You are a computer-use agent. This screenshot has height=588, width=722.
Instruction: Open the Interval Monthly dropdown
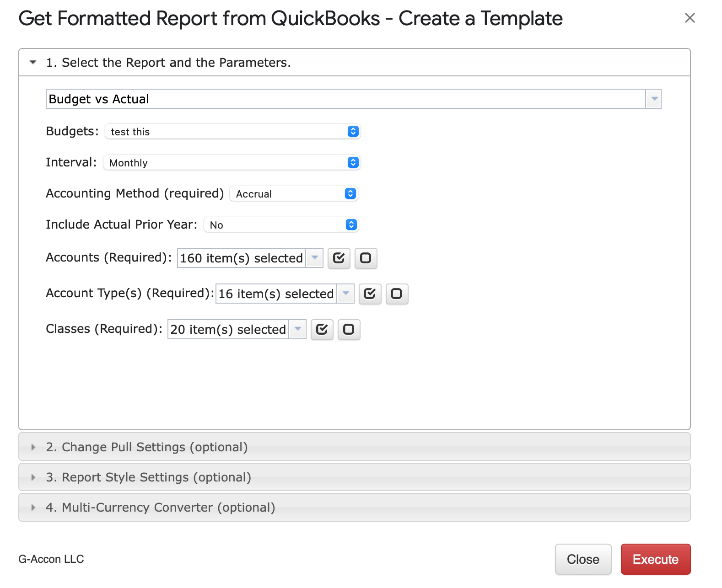point(232,163)
